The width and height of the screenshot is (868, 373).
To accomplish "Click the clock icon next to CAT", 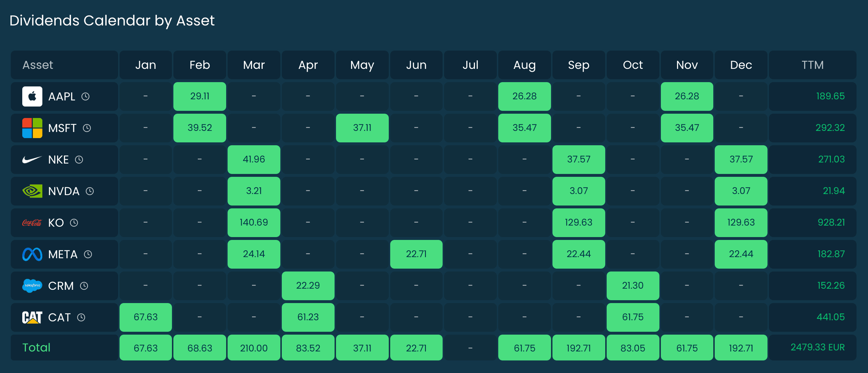I will [x=82, y=317].
